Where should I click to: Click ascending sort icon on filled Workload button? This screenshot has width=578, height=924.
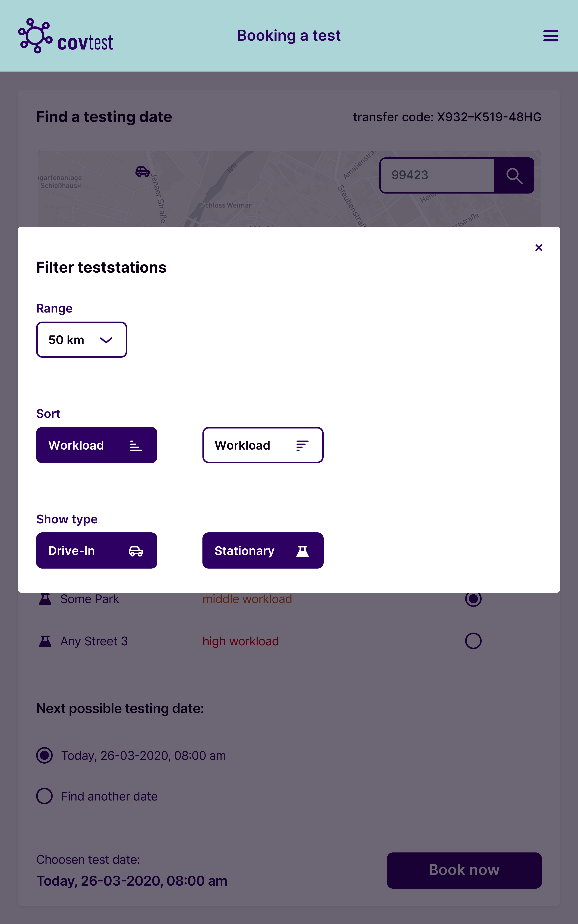pyautogui.click(x=136, y=446)
